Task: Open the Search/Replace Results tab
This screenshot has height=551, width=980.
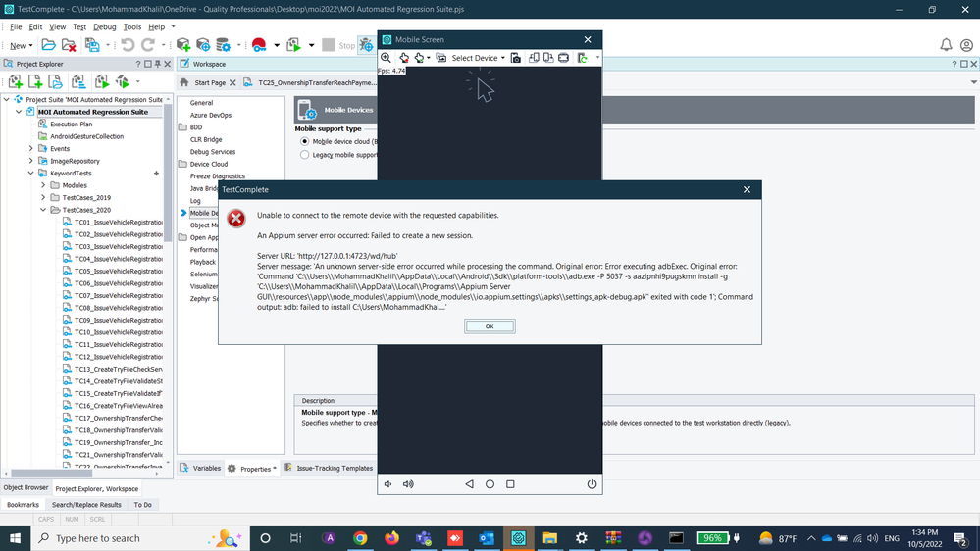Action: (86, 505)
